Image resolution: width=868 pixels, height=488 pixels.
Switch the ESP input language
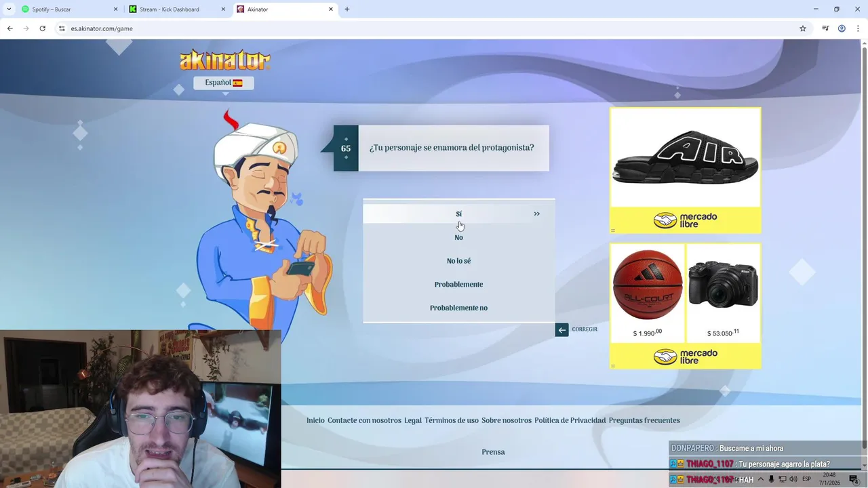(807, 479)
